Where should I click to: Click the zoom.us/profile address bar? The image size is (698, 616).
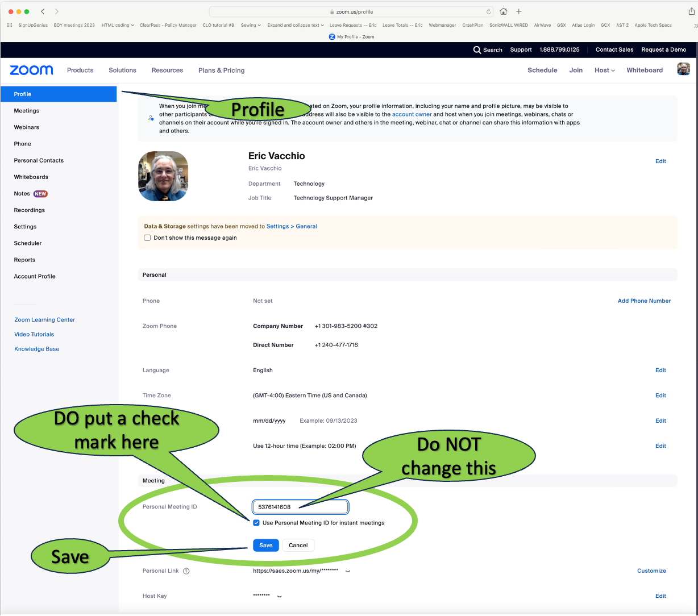(x=351, y=11)
